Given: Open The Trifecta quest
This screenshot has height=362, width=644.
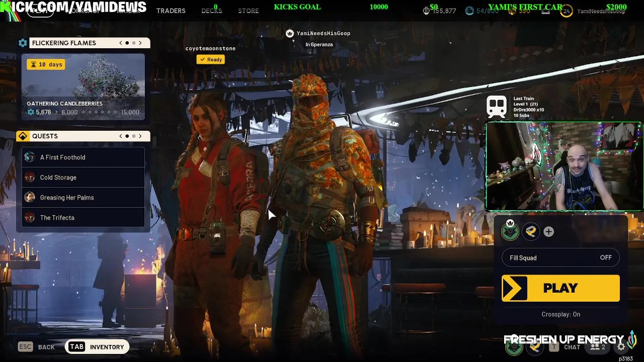Looking at the screenshot, I should pyautogui.click(x=83, y=218).
